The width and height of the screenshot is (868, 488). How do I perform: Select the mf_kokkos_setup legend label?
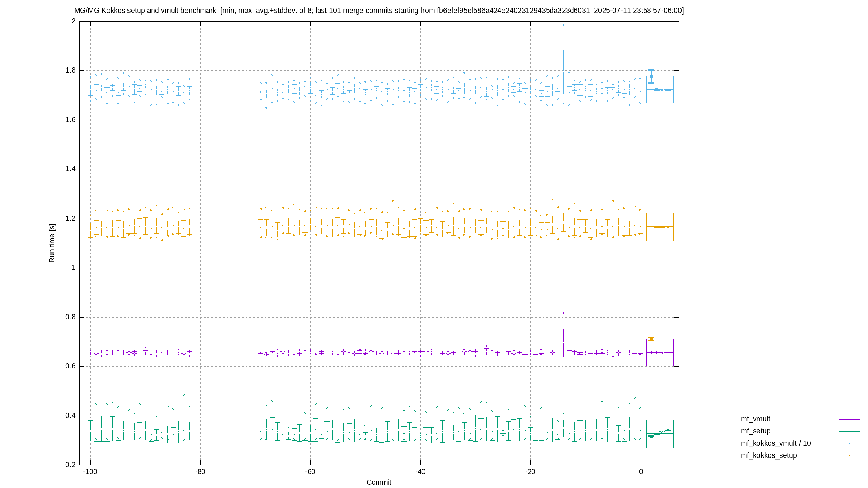coord(769,455)
